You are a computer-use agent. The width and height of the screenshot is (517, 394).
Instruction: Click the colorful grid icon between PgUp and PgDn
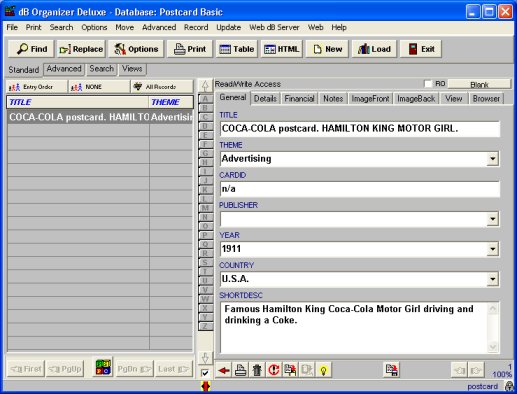click(x=103, y=367)
